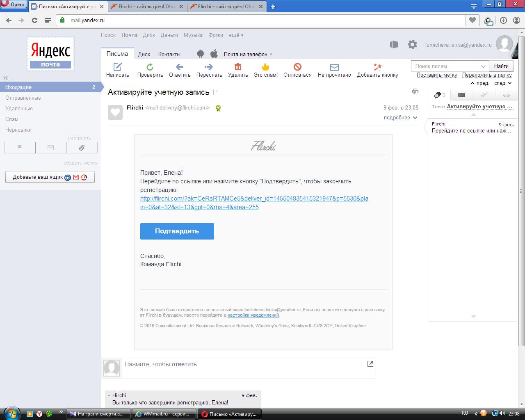Expand message details via подробнее
The width and height of the screenshot is (525, 420).
pos(400,118)
